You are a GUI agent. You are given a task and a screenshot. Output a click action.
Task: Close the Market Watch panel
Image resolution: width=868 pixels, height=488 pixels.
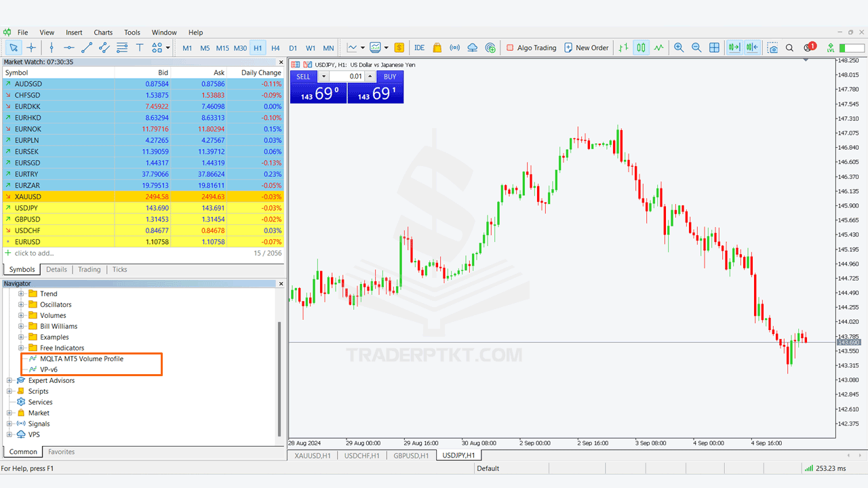point(281,62)
